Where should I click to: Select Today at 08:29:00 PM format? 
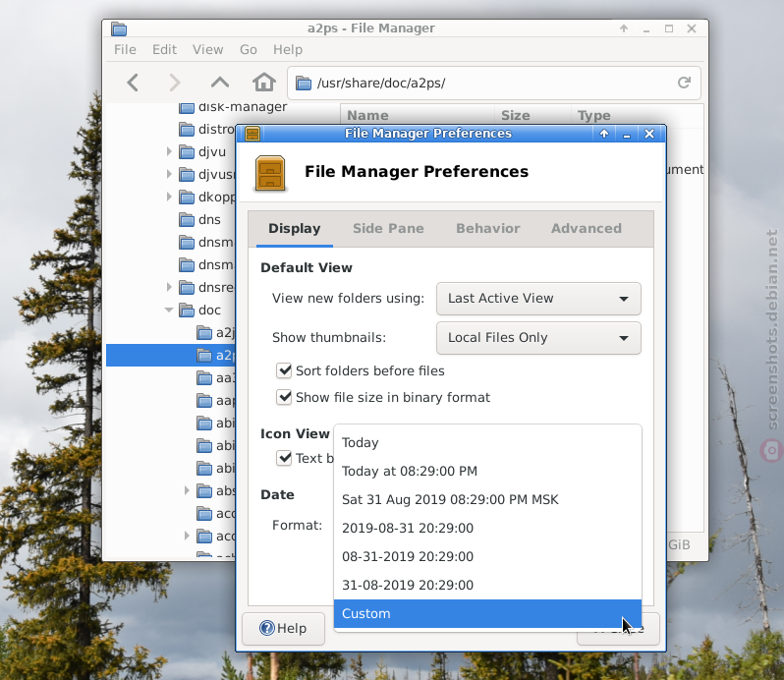click(487, 472)
